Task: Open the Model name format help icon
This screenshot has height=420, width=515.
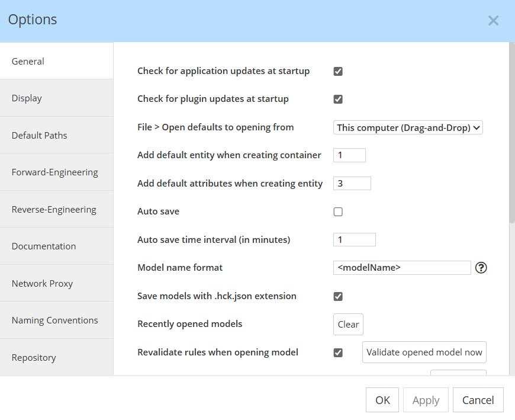Action: (x=481, y=268)
